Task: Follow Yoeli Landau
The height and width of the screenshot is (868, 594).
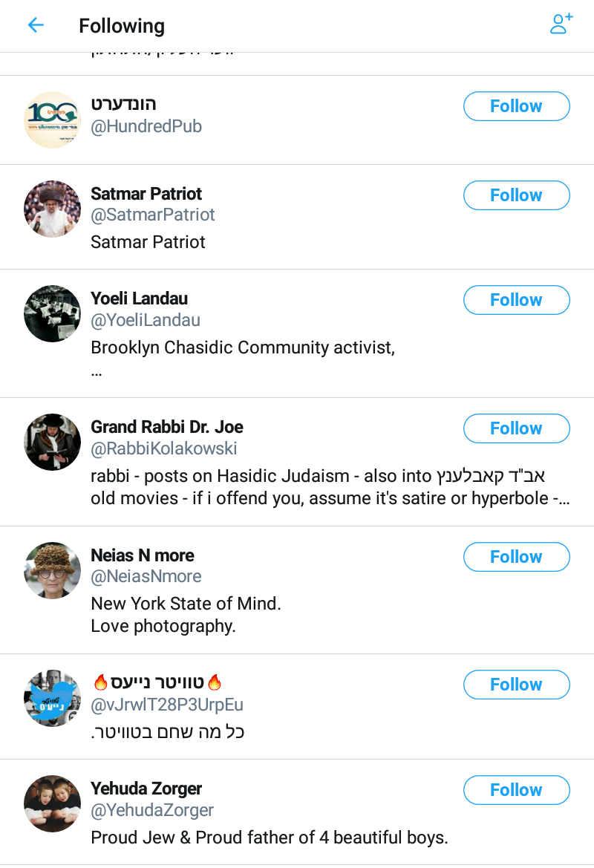Action: (x=516, y=300)
